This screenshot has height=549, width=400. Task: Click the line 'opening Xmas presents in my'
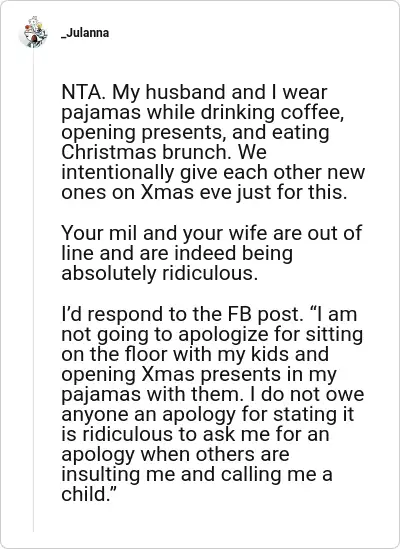[199, 374]
